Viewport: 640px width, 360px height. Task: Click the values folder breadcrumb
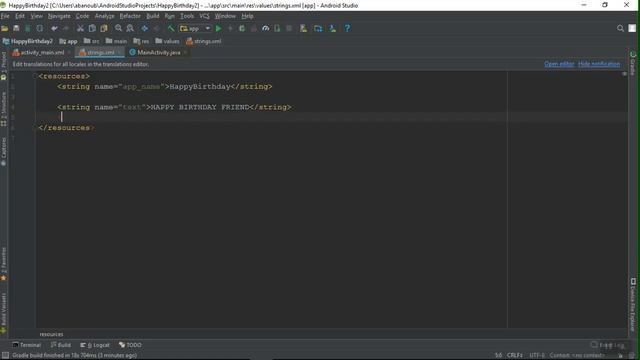(167, 41)
